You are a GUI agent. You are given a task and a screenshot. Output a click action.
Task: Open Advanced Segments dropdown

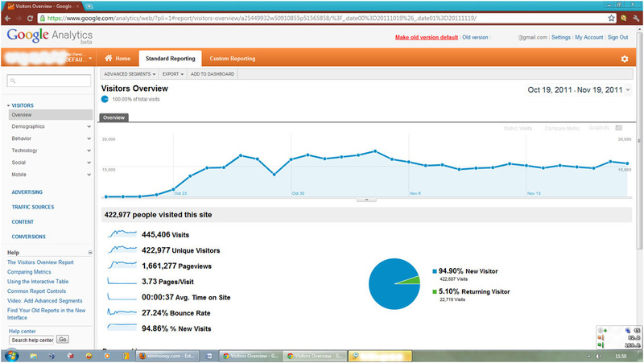(x=130, y=74)
